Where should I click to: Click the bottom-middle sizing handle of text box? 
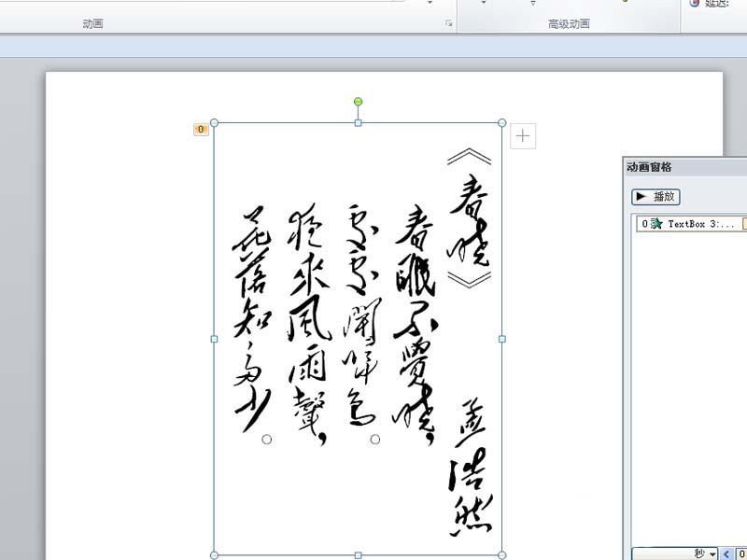click(359, 555)
